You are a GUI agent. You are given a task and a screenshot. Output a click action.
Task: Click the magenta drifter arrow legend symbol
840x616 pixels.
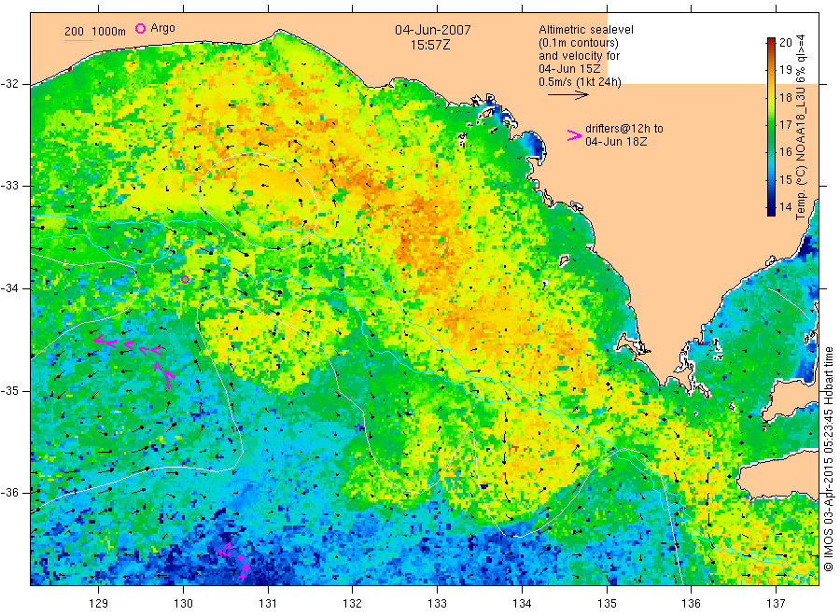tap(574, 136)
